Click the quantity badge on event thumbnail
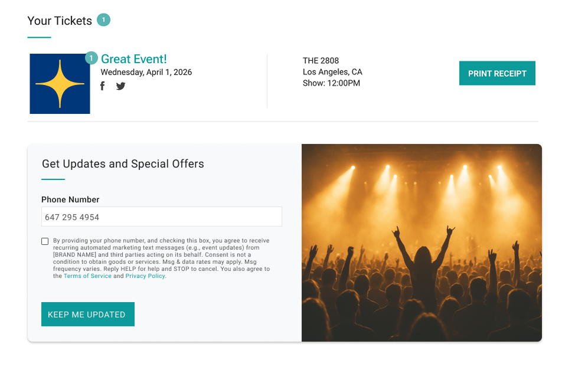 click(91, 58)
